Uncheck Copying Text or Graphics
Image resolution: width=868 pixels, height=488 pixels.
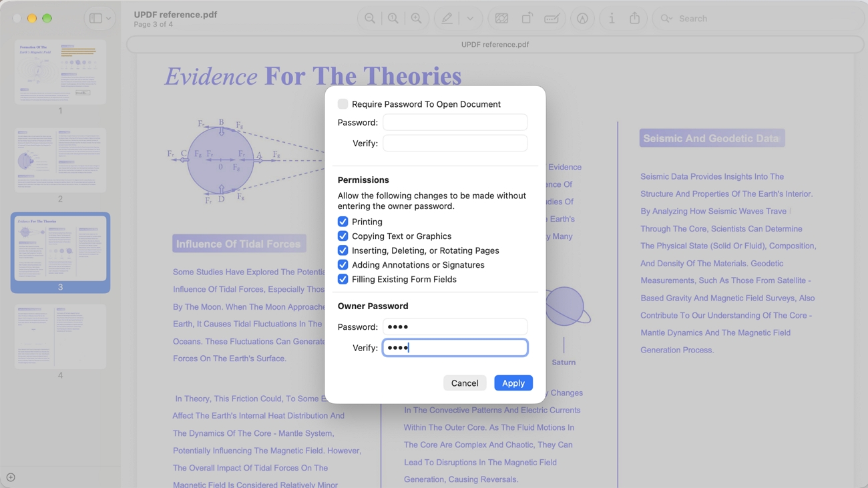(x=343, y=236)
